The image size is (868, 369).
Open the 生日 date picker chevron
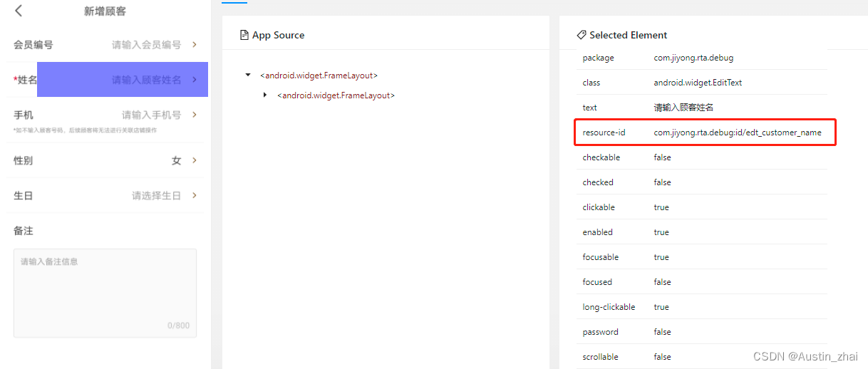pos(195,195)
